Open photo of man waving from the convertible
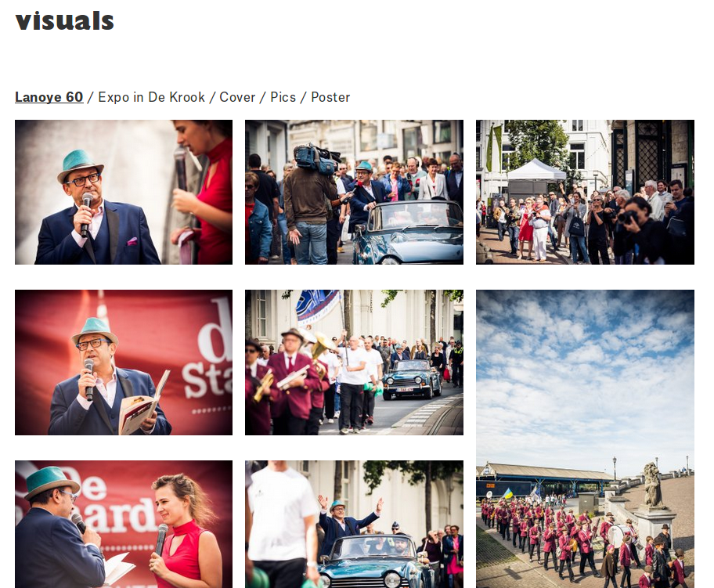Screen dimensions: 714x588 point(354,525)
